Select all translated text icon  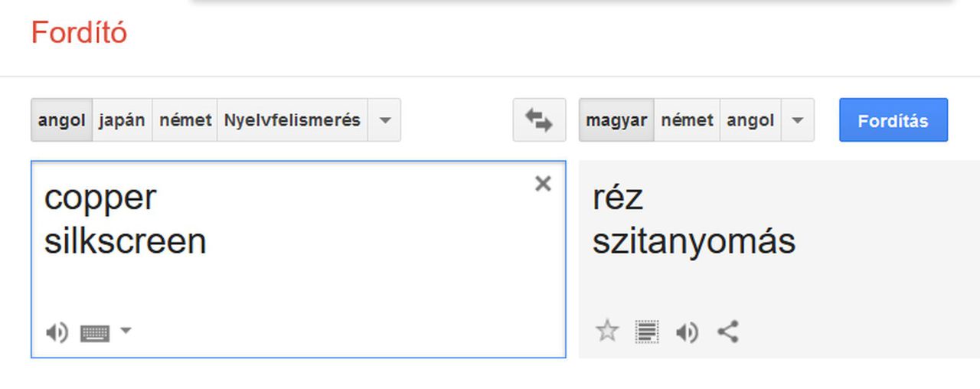[647, 332]
